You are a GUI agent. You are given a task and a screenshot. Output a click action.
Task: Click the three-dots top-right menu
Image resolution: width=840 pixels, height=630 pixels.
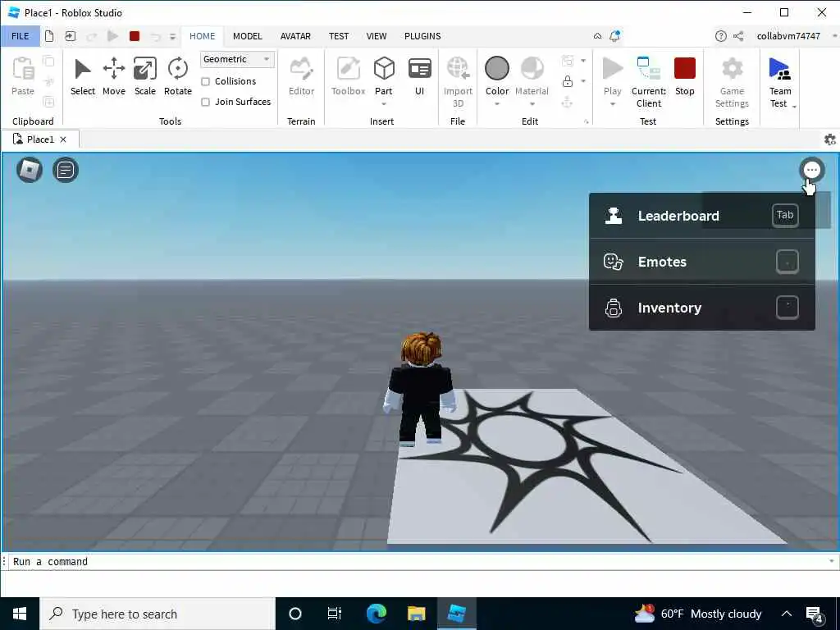pos(811,171)
